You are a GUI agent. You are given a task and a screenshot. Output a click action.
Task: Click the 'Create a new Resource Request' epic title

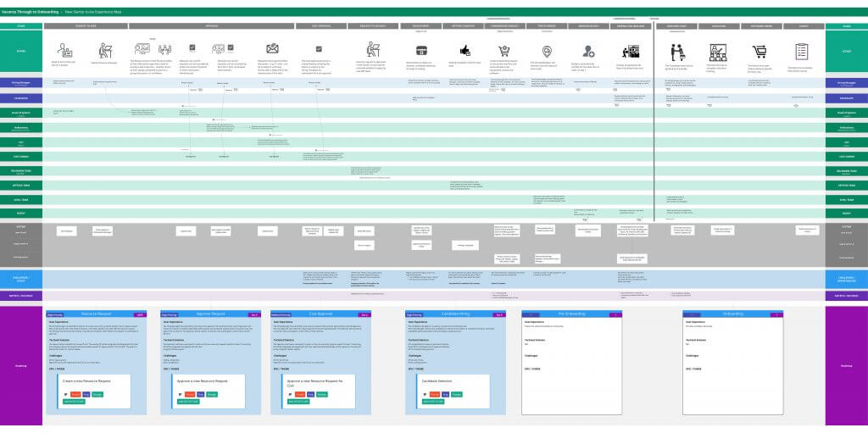pos(86,381)
